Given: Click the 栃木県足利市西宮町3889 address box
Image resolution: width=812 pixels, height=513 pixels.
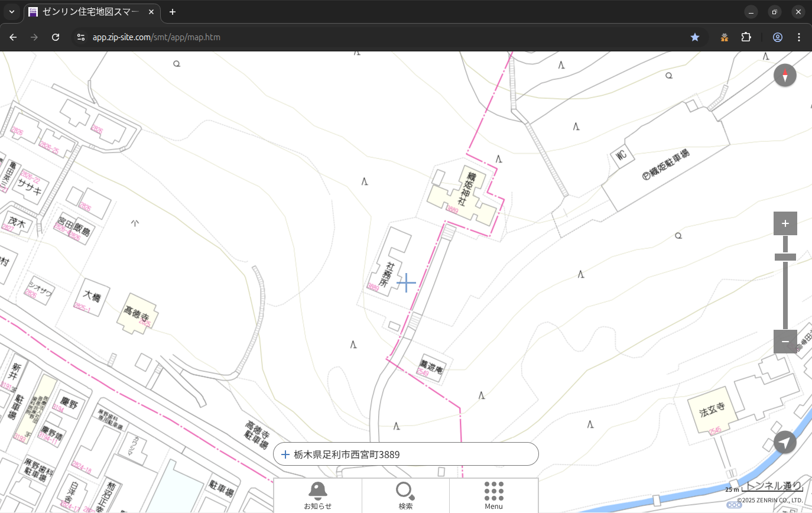Looking at the screenshot, I should [x=405, y=454].
